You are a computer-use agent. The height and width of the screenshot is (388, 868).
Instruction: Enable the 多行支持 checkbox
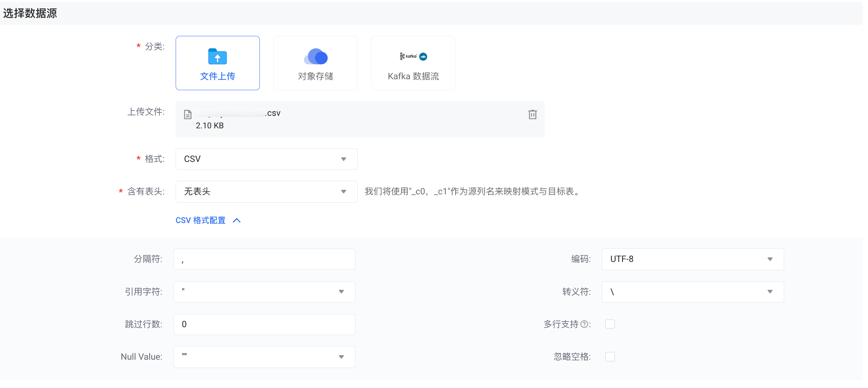pyautogui.click(x=610, y=324)
